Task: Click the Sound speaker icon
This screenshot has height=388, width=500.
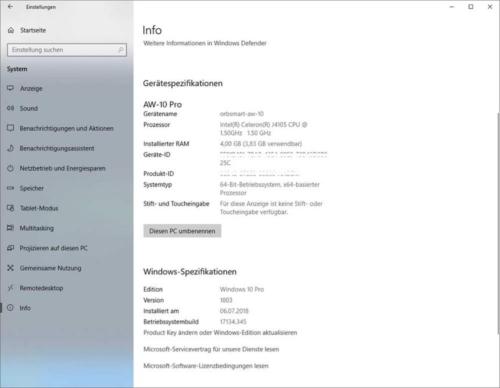Action: click(x=10, y=108)
